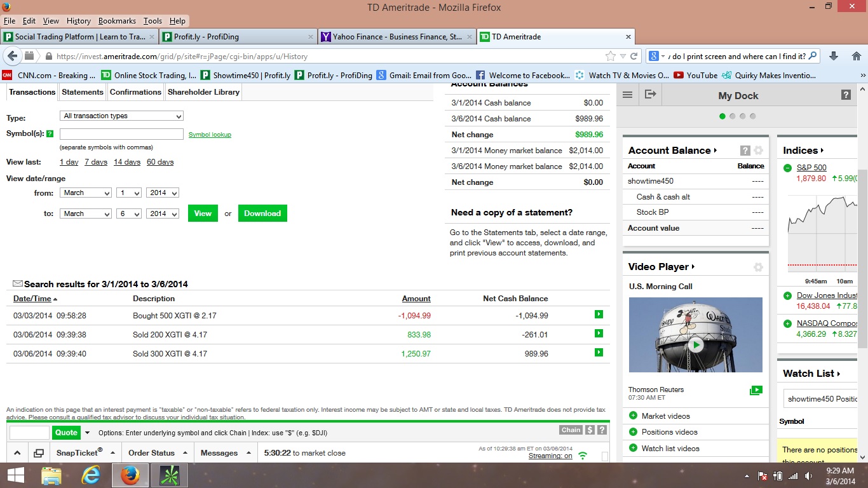Click the detach window icon in bottom bar
Screen dimensions: 868x488
39,453
